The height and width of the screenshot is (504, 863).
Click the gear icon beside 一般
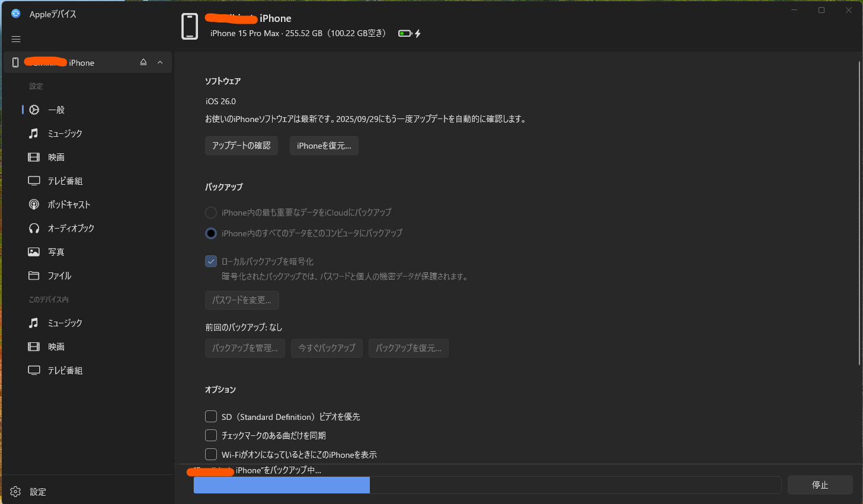(x=34, y=110)
